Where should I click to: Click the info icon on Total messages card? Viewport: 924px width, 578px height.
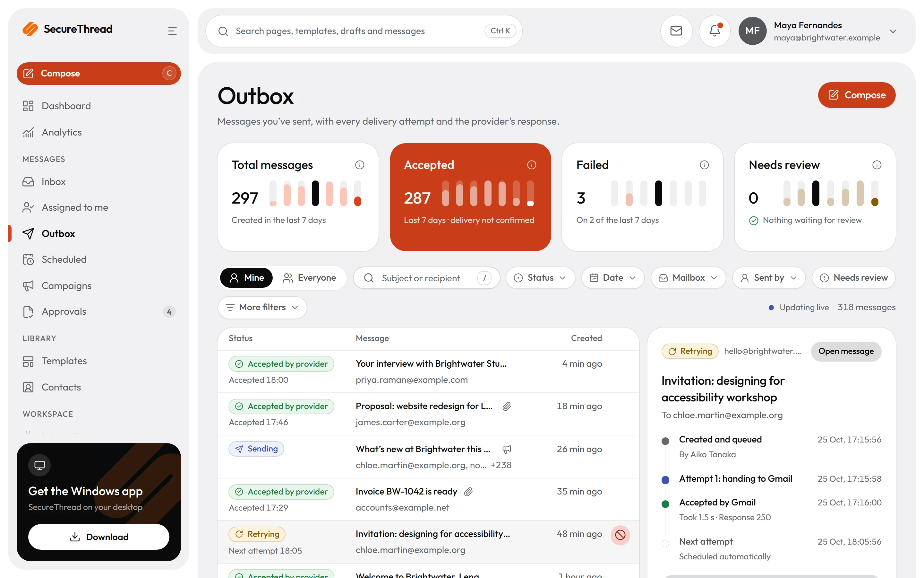[359, 165]
